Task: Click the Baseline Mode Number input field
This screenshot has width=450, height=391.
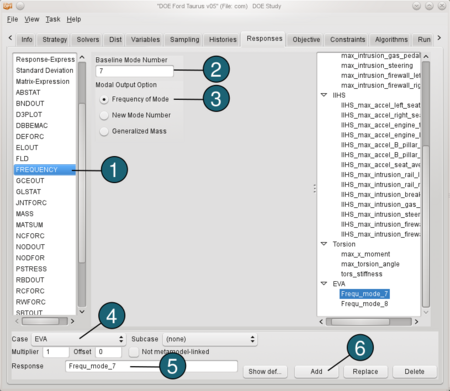Action: click(x=134, y=71)
